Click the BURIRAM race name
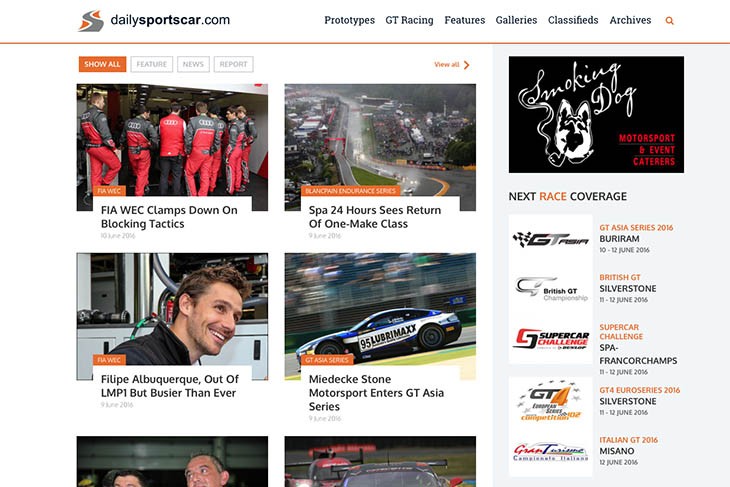Viewport: 730px width, 487px height. point(619,239)
